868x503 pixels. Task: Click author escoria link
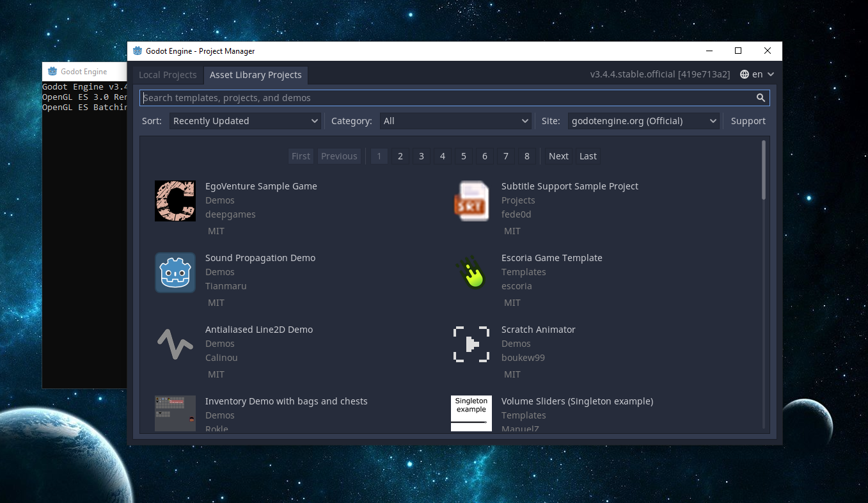[x=517, y=286]
